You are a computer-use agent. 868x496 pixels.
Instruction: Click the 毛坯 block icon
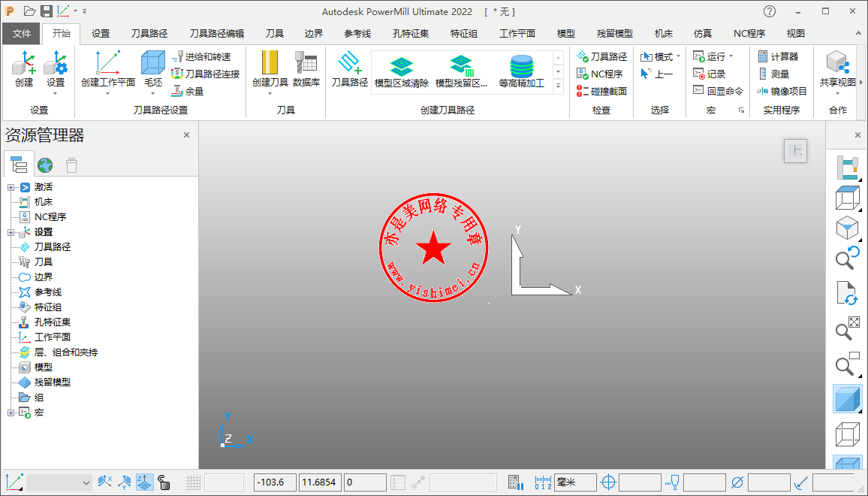pos(153,68)
